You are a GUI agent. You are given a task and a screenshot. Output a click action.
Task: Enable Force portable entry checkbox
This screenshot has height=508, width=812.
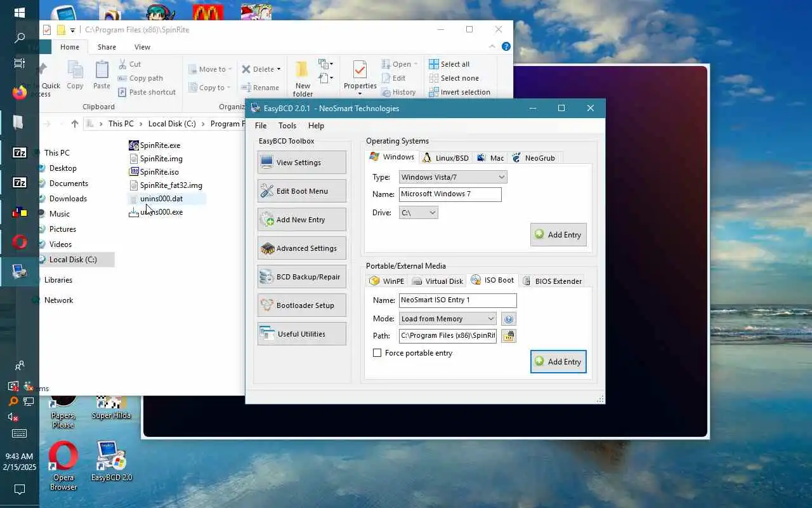click(377, 353)
